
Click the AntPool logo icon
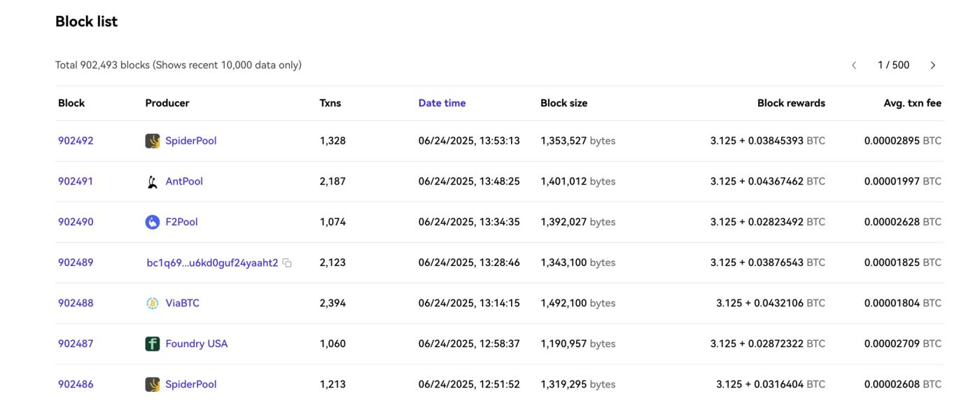[153, 181]
